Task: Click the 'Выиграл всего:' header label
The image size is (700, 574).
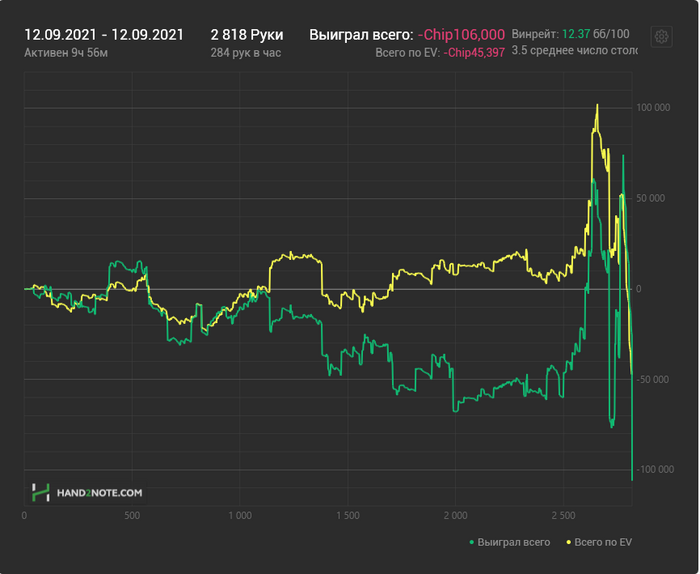Action: (361, 35)
